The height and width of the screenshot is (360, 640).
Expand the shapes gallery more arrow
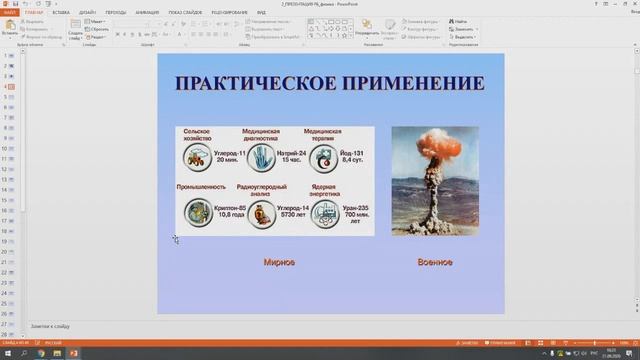pyautogui.click(x=351, y=36)
